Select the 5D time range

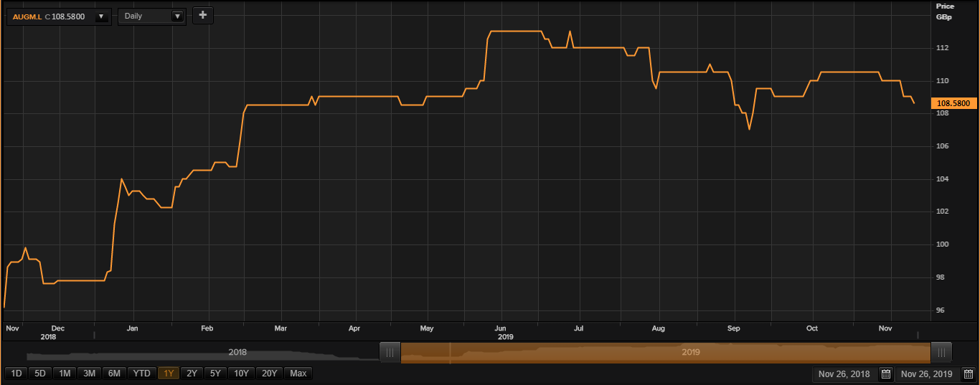[x=40, y=374]
